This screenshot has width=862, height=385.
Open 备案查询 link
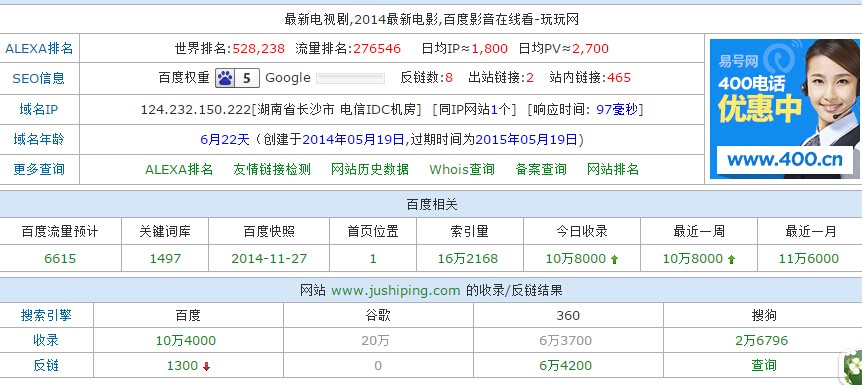541,169
